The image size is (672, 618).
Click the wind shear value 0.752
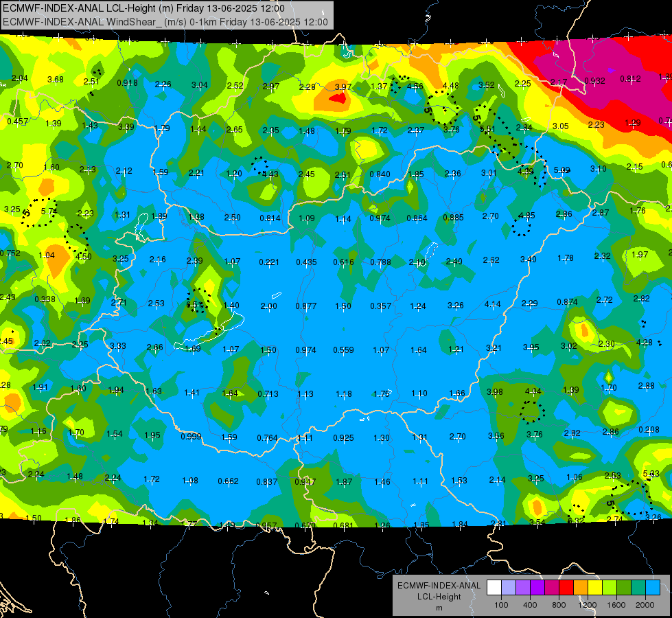(10, 253)
